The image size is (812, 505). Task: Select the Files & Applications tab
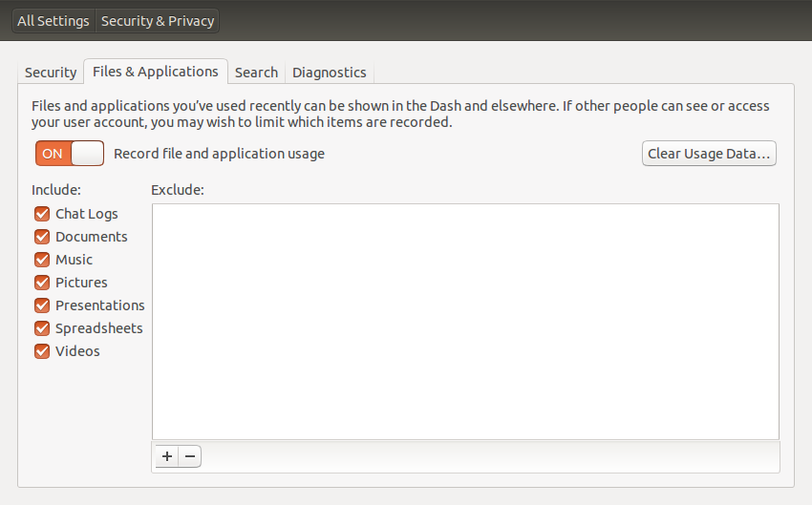click(156, 72)
